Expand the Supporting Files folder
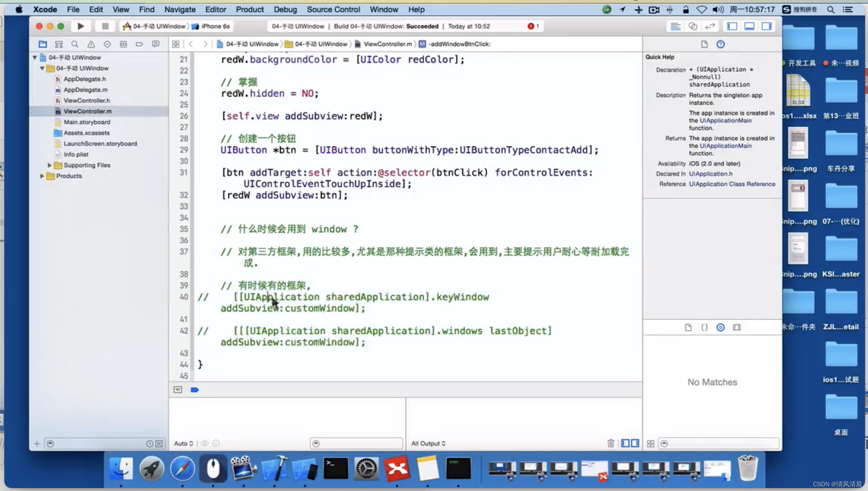Screen dimensions: 868x491 point(49,165)
